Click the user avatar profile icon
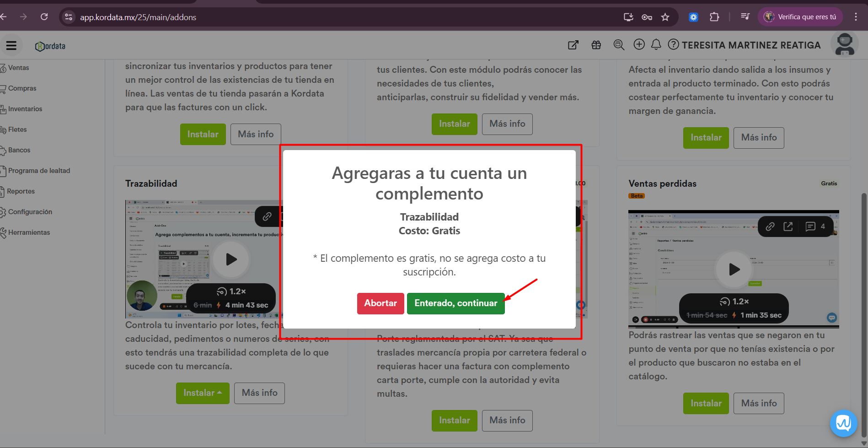The width and height of the screenshot is (868, 448). pos(844,45)
